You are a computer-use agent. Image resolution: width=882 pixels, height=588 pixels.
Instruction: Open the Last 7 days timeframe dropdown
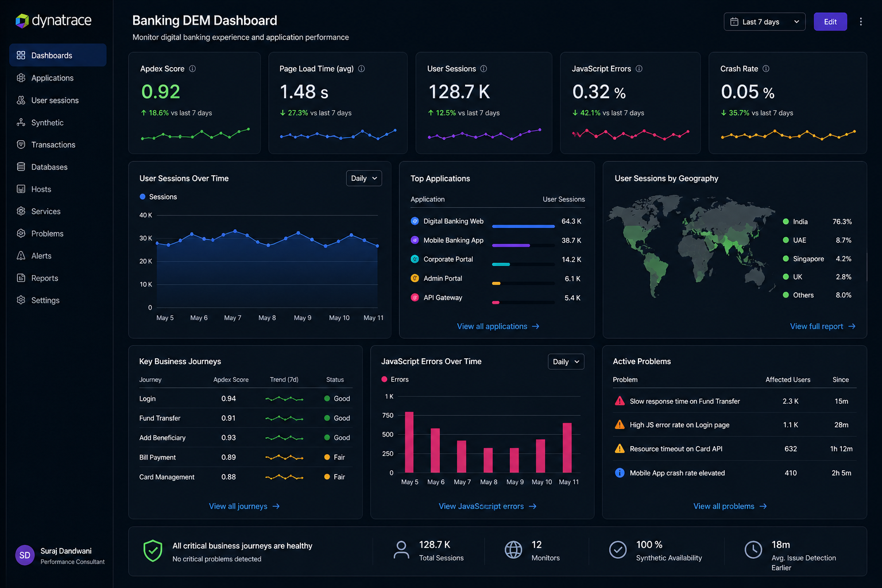coord(764,22)
